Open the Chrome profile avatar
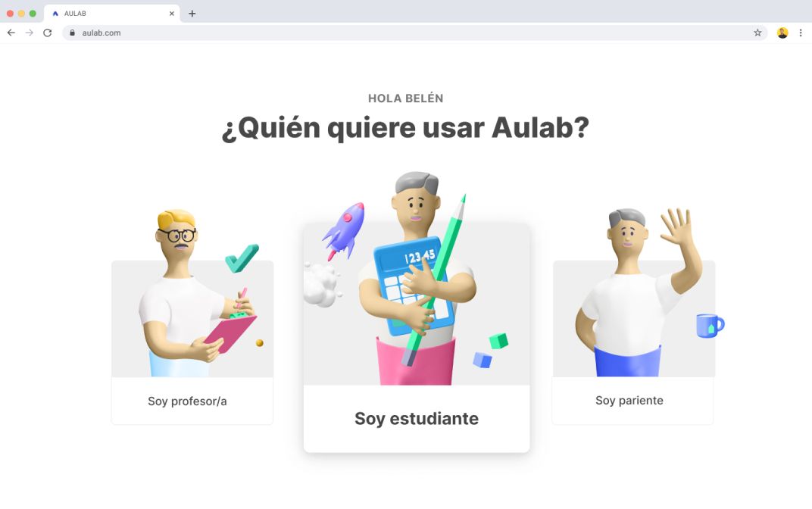 782,33
